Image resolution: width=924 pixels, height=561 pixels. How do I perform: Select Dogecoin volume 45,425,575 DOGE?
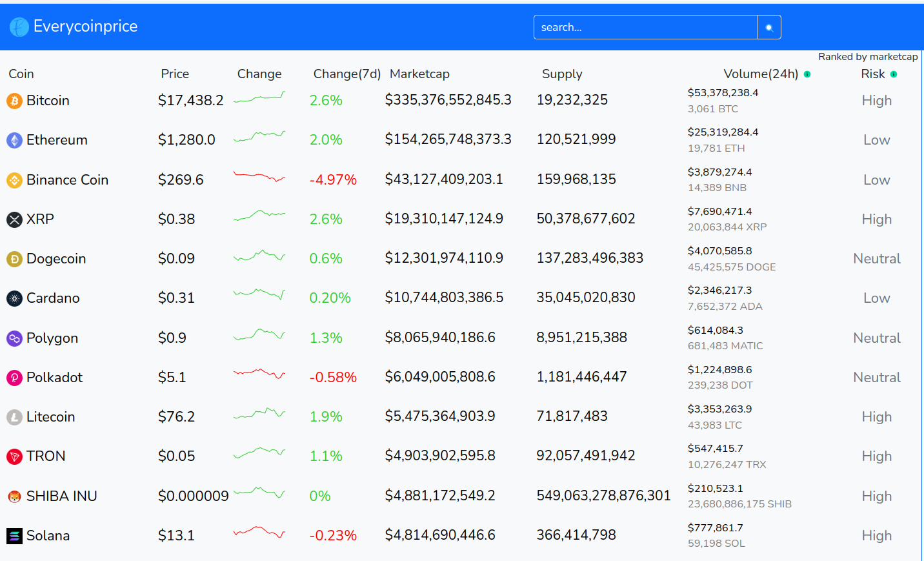[732, 267]
